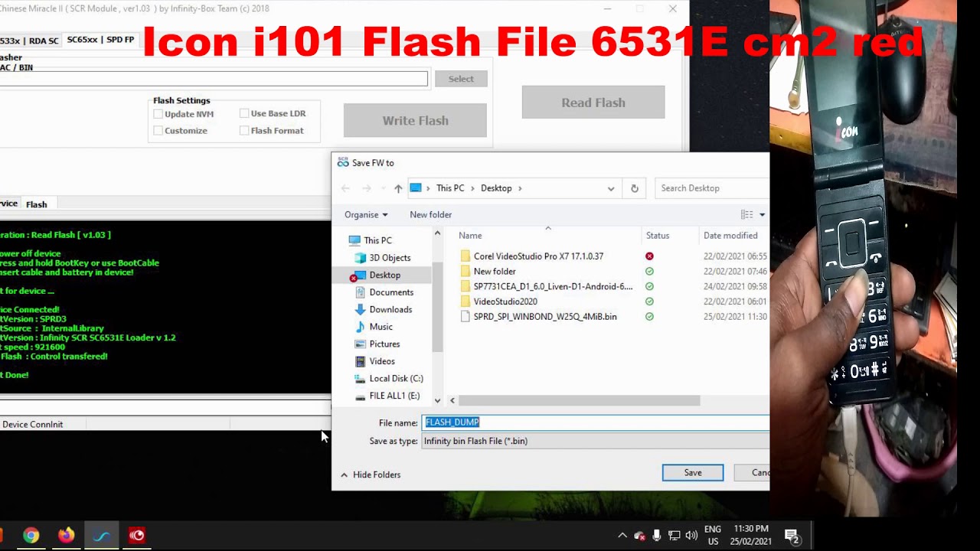Screen dimensions: 980x551
Task: Open view options dropdown arrow
Action: [762, 215]
